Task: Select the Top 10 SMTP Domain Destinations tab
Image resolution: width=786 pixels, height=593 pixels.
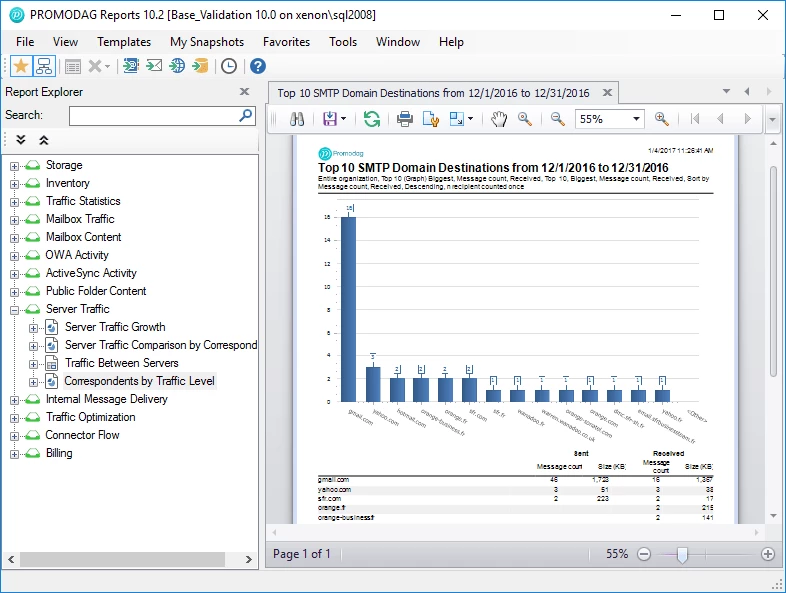Action: [433, 93]
